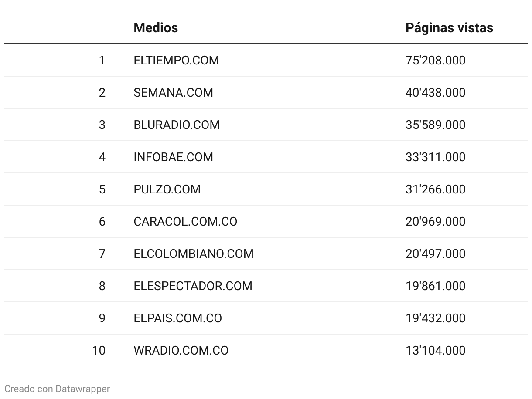The width and height of the screenshot is (532, 399).
Task: Click the 13'104.000 cell
Action: pos(435,350)
